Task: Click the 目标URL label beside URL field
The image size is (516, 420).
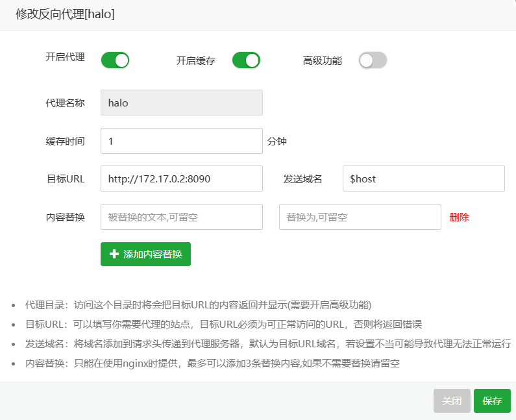Action: point(66,179)
